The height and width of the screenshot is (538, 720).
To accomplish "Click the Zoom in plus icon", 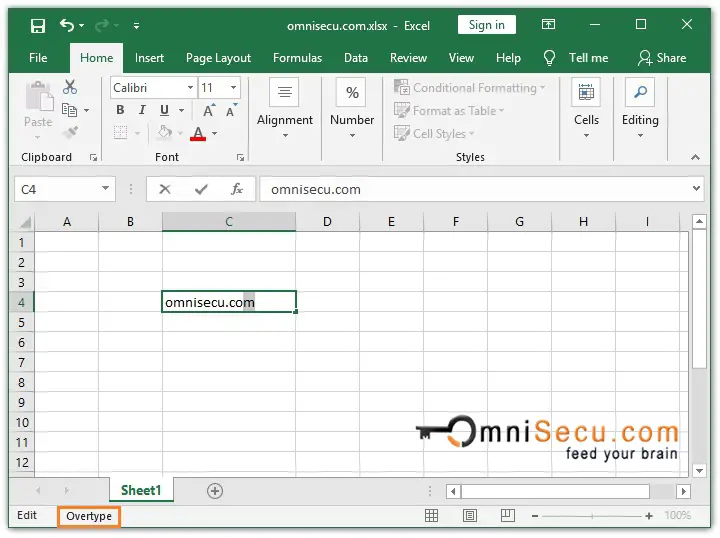I will tap(649, 516).
